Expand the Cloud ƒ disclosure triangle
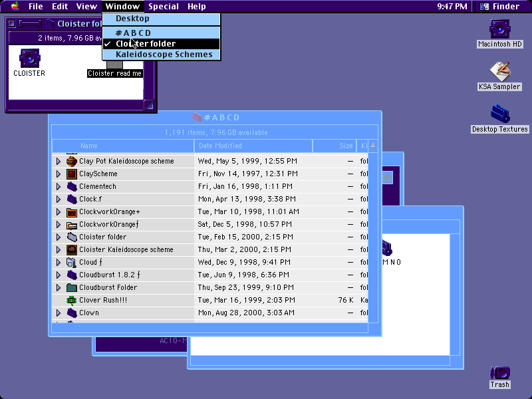The height and width of the screenshot is (399, 532). point(59,262)
